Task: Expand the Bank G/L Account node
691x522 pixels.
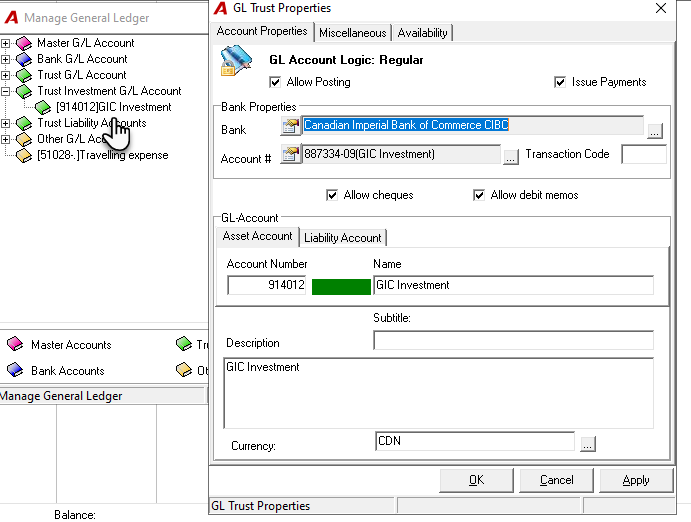Action: [x=5, y=59]
